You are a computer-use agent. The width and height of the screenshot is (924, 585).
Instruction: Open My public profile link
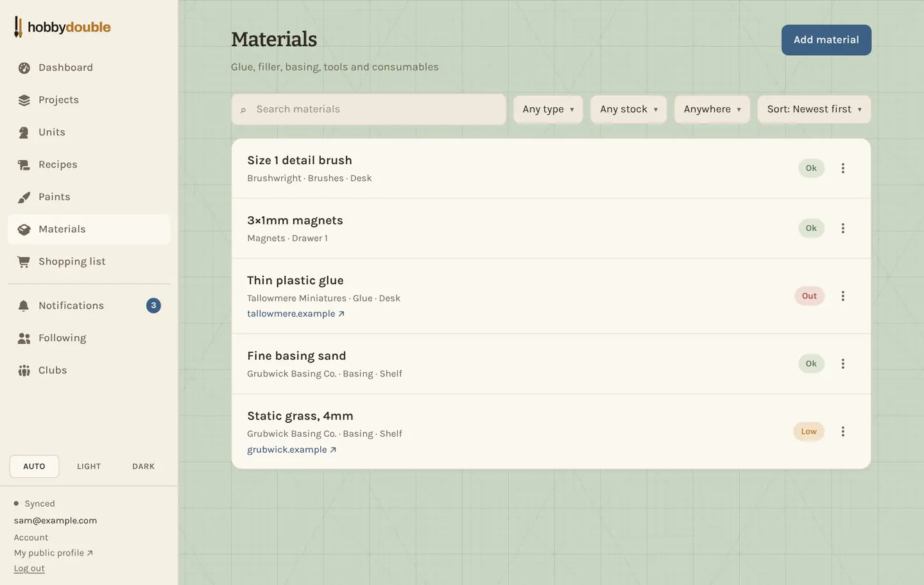[54, 553]
